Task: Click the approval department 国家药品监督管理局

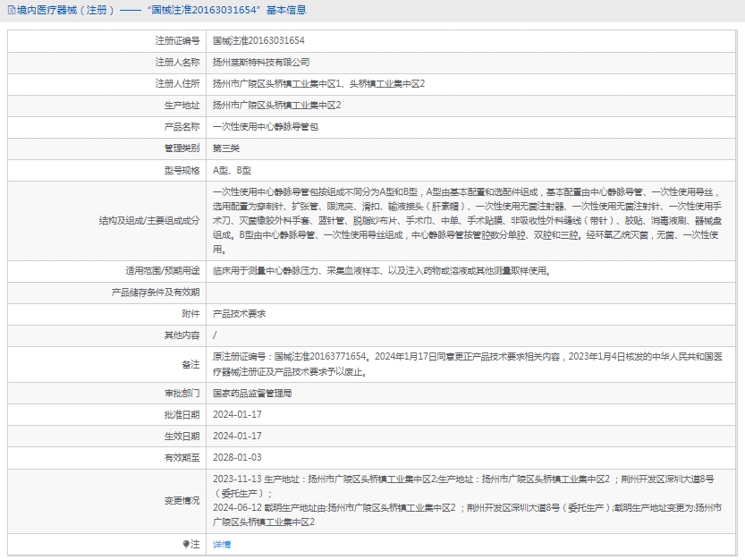Action: point(252,393)
